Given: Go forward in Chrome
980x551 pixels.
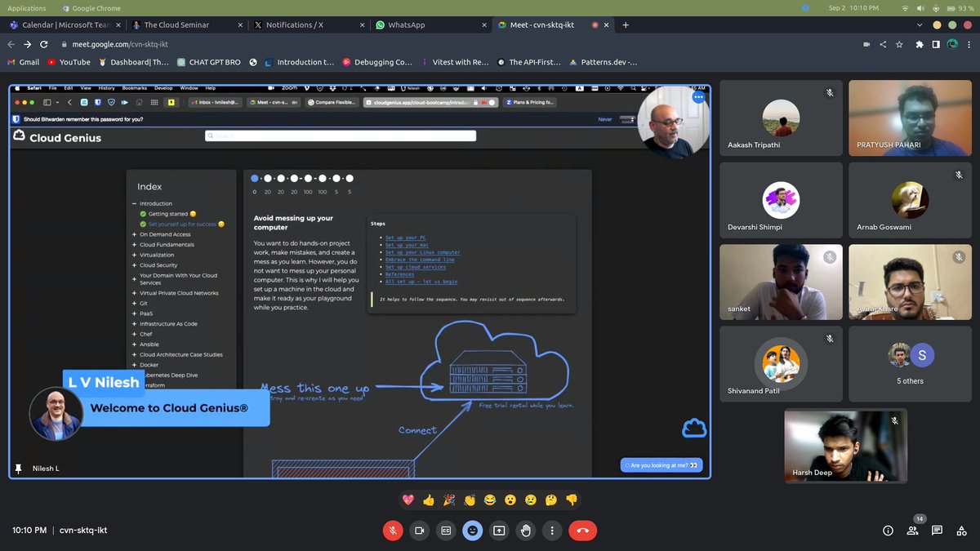Looking at the screenshot, I should click(29, 44).
